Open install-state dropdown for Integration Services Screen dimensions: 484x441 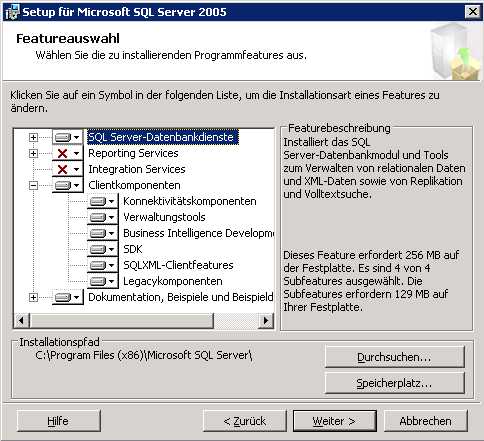[67, 169]
